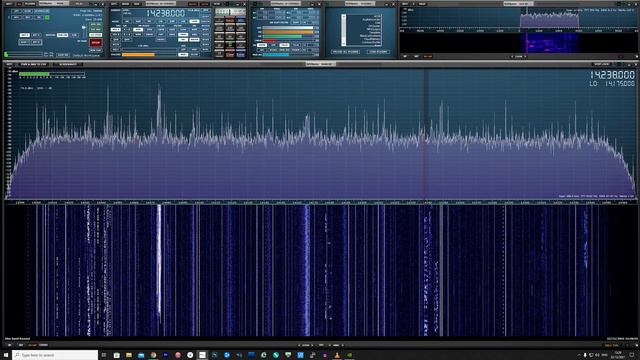This screenshot has height=360, width=640.
Task: Click the zoom control below the small top-right waterfall
Action: (x=518, y=56)
